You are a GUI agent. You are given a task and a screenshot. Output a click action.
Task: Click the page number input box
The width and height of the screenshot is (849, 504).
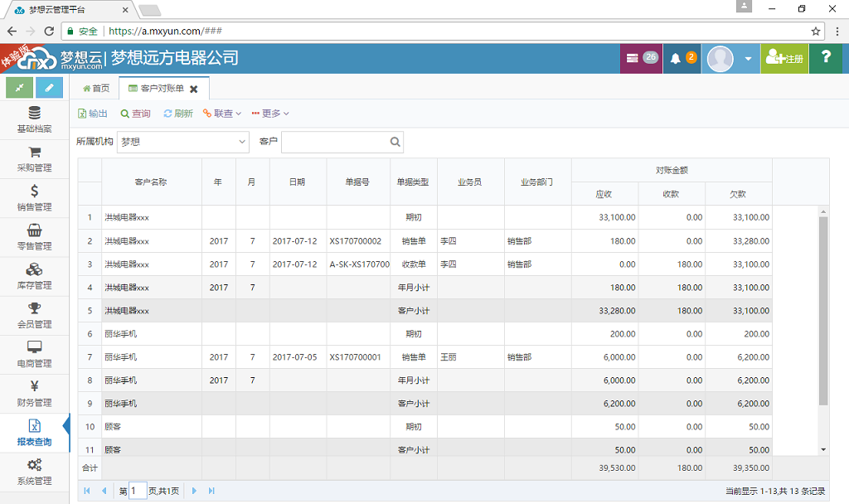point(138,491)
